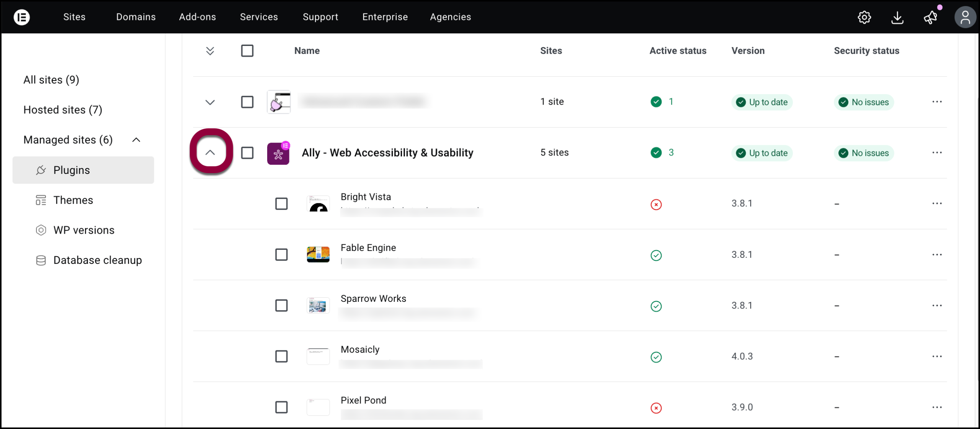Click the Ally plugin purple icon
This screenshot has width=980, height=429.
coord(278,153)
